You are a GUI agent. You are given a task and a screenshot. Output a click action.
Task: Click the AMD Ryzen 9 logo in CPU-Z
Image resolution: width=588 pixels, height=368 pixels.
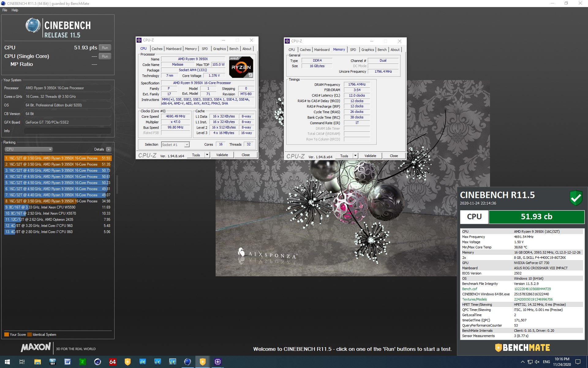(x=241, y=67)
